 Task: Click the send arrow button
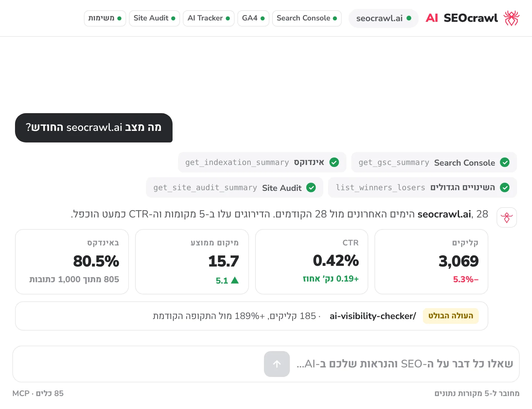pyautogui.click(x=277, y=364)
